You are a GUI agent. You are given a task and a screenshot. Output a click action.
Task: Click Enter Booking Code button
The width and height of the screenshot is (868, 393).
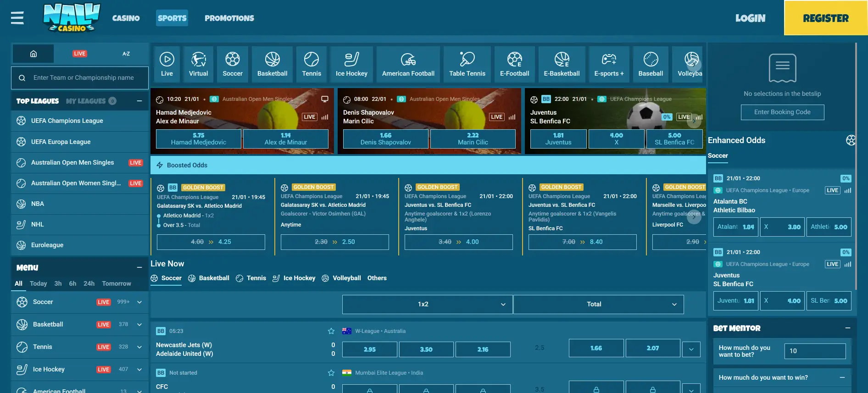(783, 112)
